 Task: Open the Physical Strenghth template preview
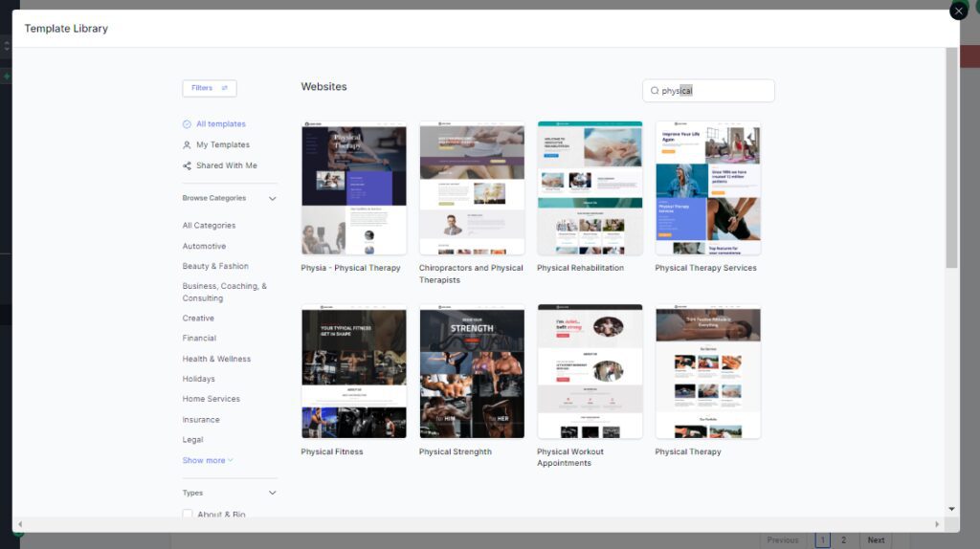click(x=471, y=372)
